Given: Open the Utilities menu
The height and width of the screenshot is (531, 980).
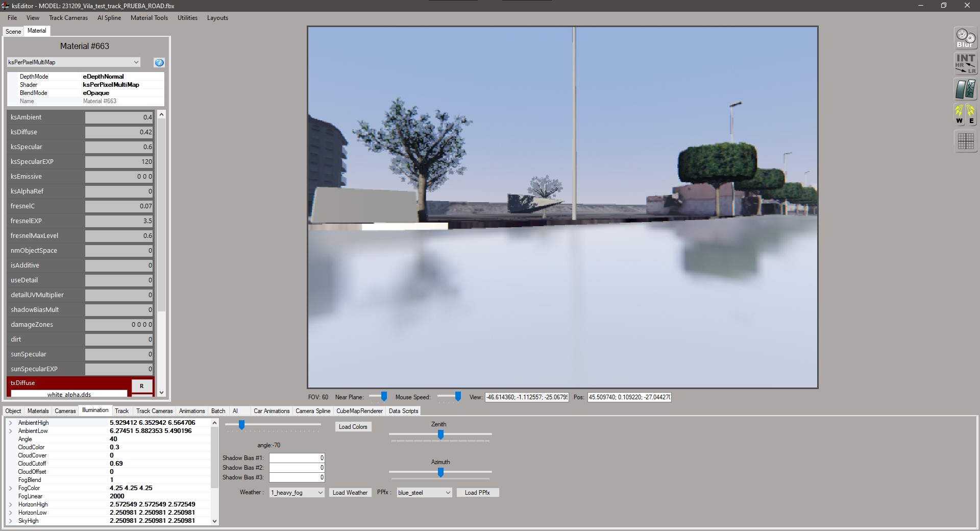Looking at the screenshot, I should pyautogui.click(x=187, y=18).
